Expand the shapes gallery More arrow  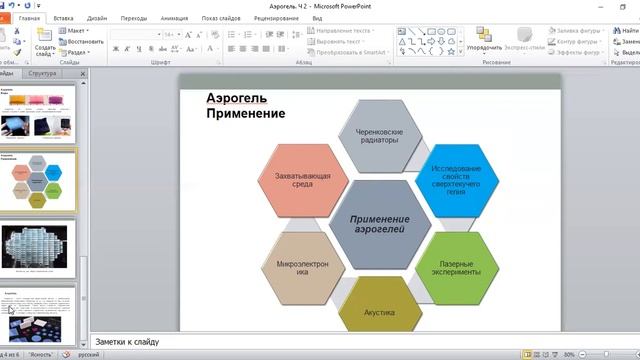461,52
